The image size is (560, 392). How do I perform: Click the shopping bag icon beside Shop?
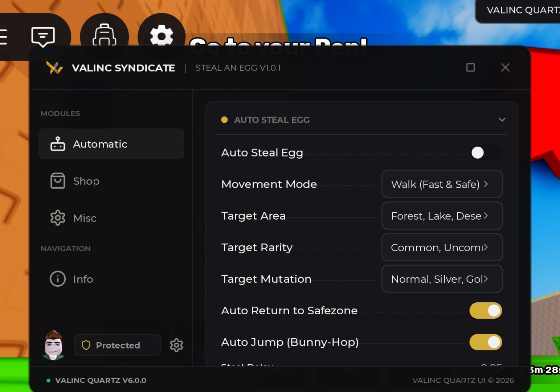tap(58, 181)
